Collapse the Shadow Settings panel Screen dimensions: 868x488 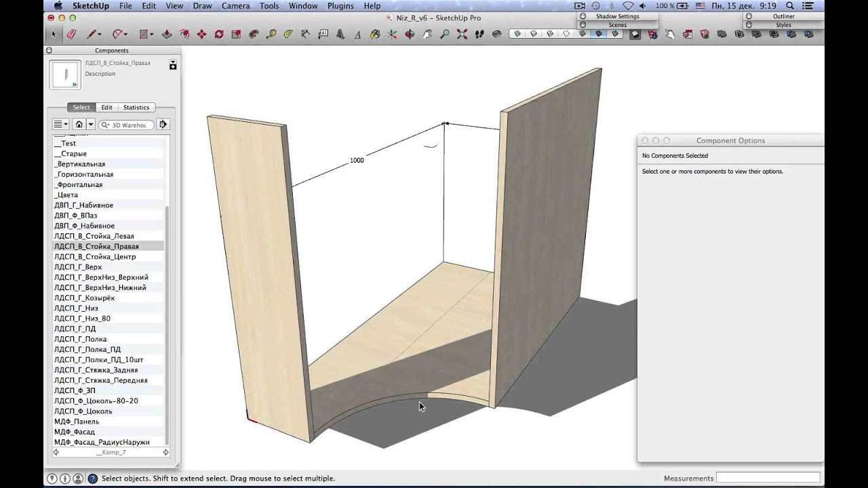click(583, 16)
